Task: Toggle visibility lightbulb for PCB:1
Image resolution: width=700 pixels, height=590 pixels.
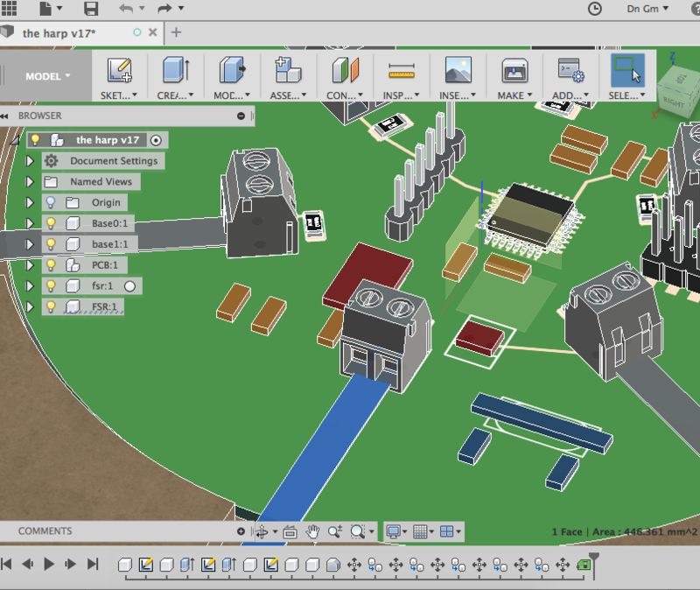Action: click(51, 265)
